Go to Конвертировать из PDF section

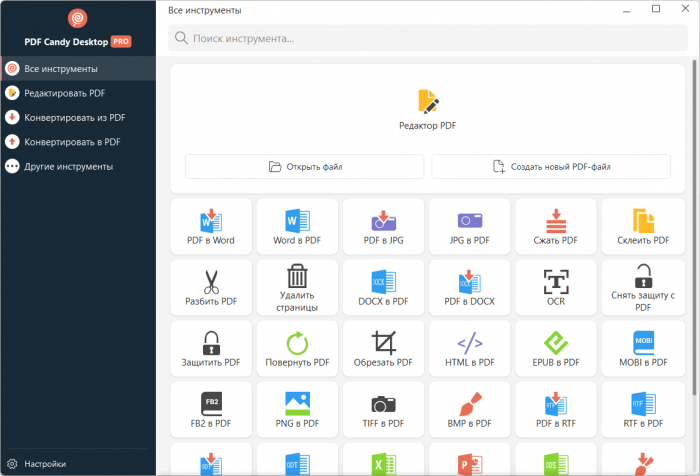point(79,117)
